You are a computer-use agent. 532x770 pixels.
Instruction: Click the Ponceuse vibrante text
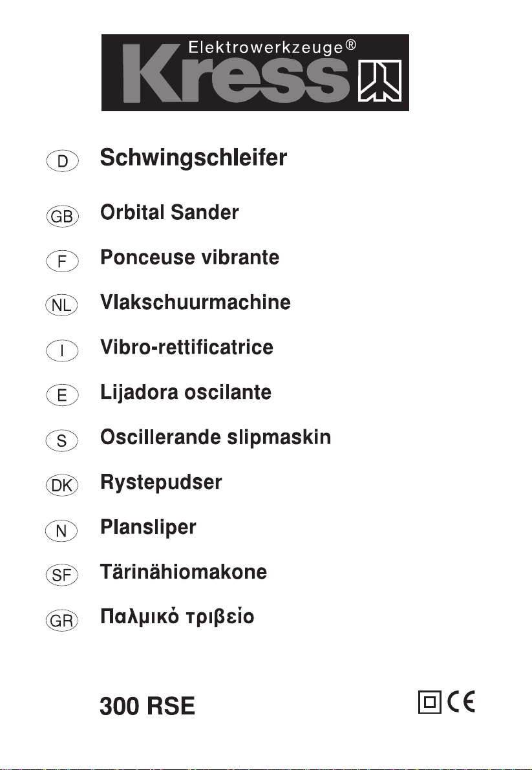pyautogui.click(x=190, y=257)
